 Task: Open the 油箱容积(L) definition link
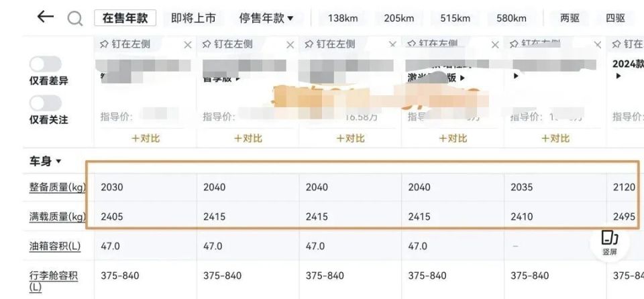pyautogui.click(x=54, y=246)
